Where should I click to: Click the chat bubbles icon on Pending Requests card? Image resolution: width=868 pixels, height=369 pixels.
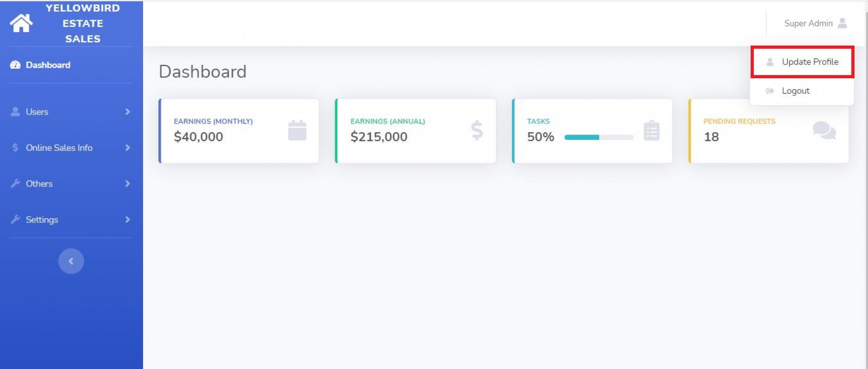(x=824, y=130)
